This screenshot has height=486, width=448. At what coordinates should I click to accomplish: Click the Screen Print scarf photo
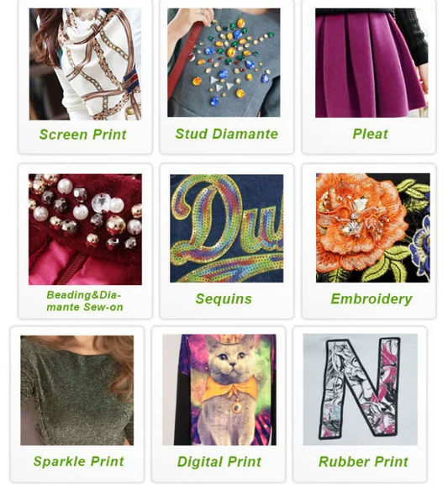[85, 64]
